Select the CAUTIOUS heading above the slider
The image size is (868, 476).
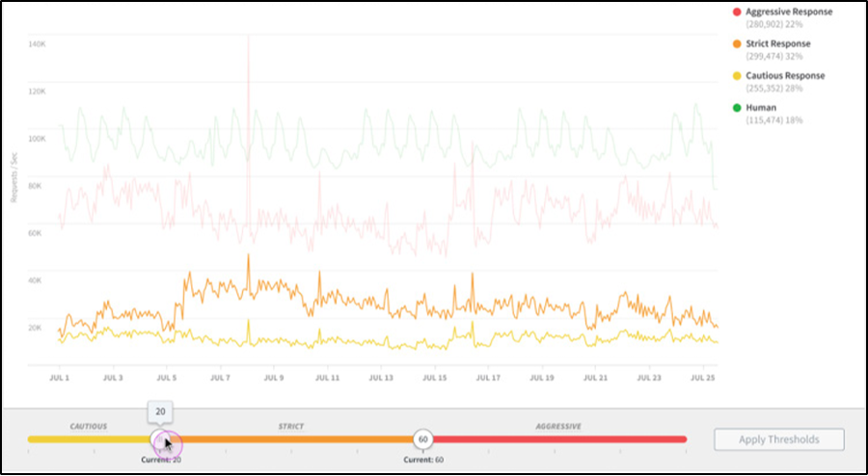(x=88, y=426)
